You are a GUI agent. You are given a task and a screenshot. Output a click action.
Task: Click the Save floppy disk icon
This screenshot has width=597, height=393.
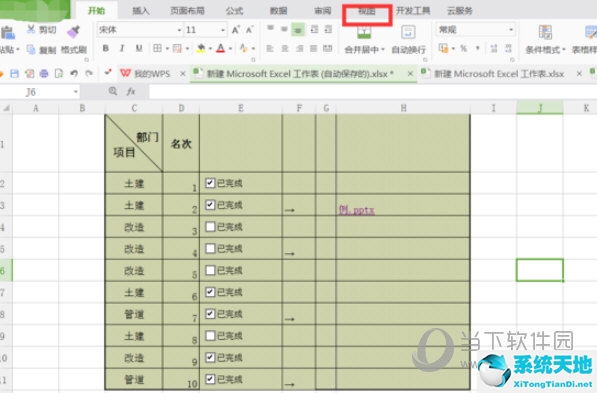(x=14, y=73)
